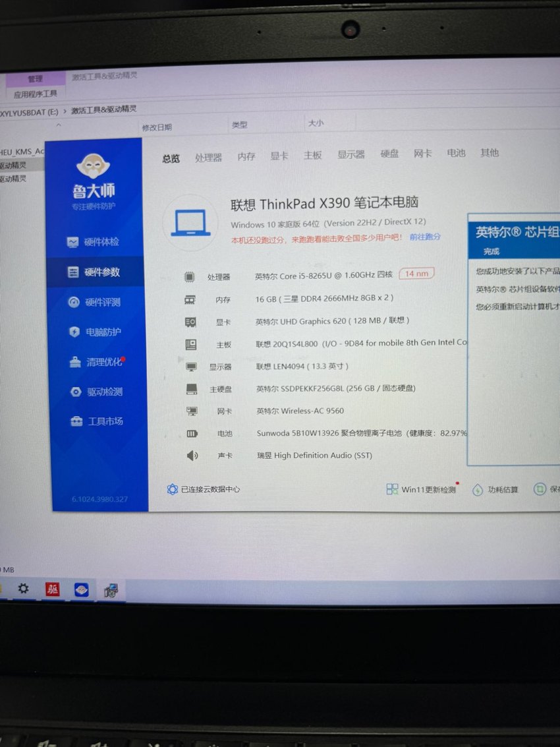Click the installer icon on the taskbar
The width and height of the screenshot is (560, 747).
click(111, 591)
